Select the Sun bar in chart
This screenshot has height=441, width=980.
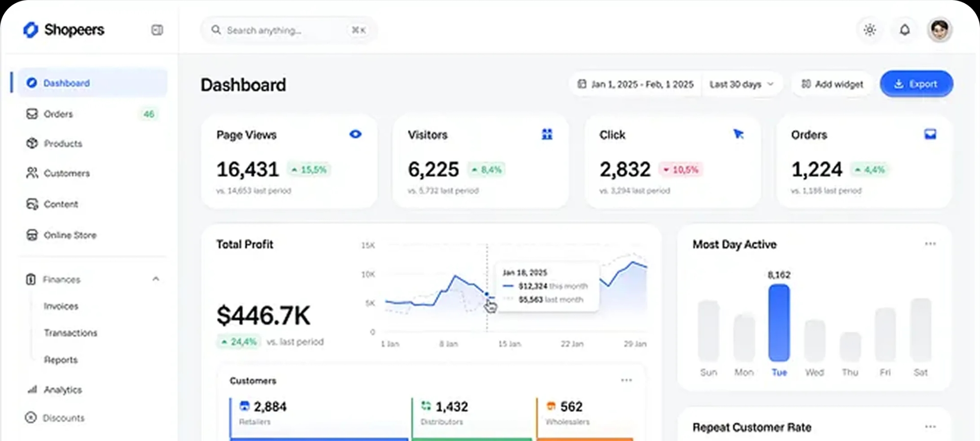click(708, 331)
